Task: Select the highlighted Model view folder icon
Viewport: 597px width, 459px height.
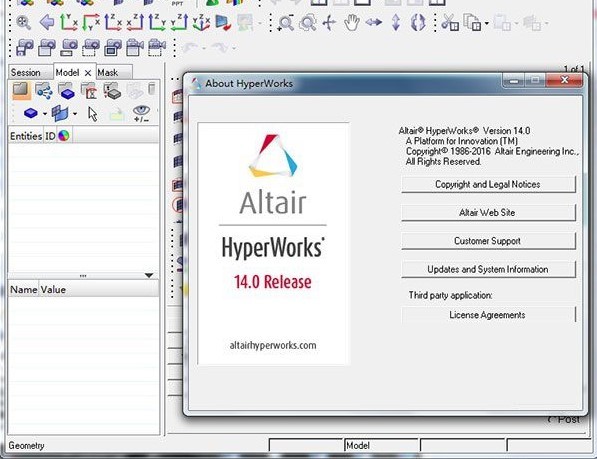Action: 21,91
